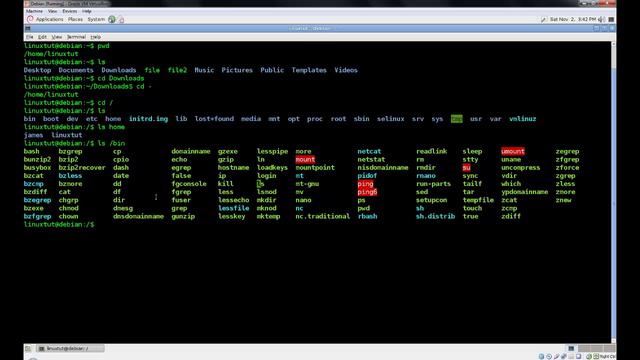Open the terminal View menu
Screen dimensions: 640x360
tap(57, 37)
